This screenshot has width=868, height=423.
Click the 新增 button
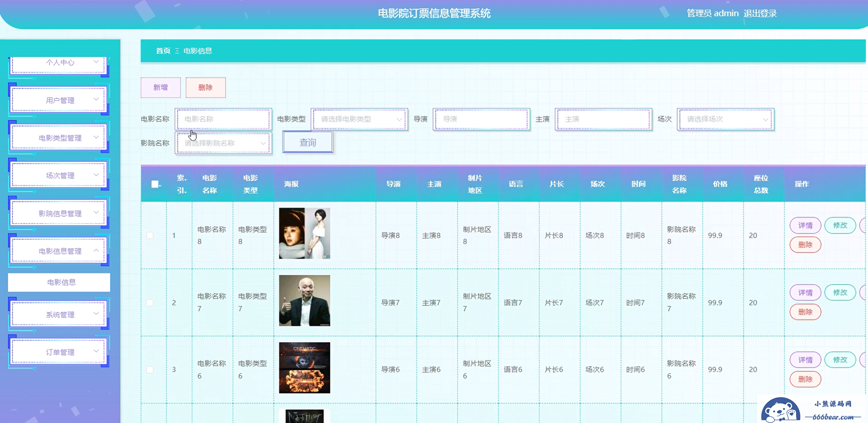click(x=161, y=88)
